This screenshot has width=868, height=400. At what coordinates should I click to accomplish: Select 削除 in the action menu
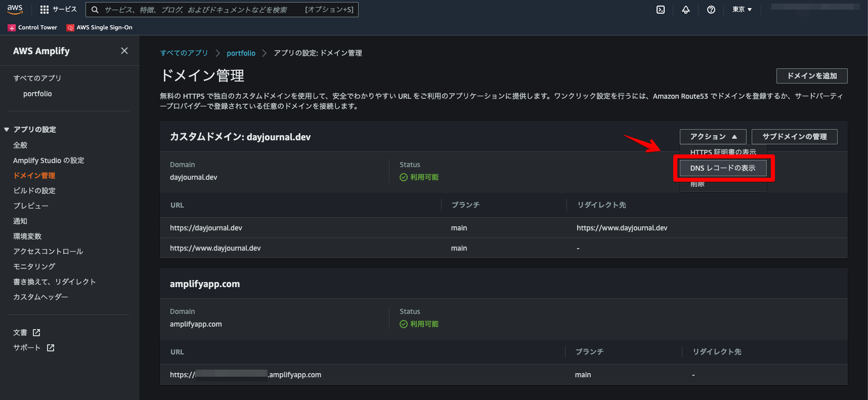point(698,184)
